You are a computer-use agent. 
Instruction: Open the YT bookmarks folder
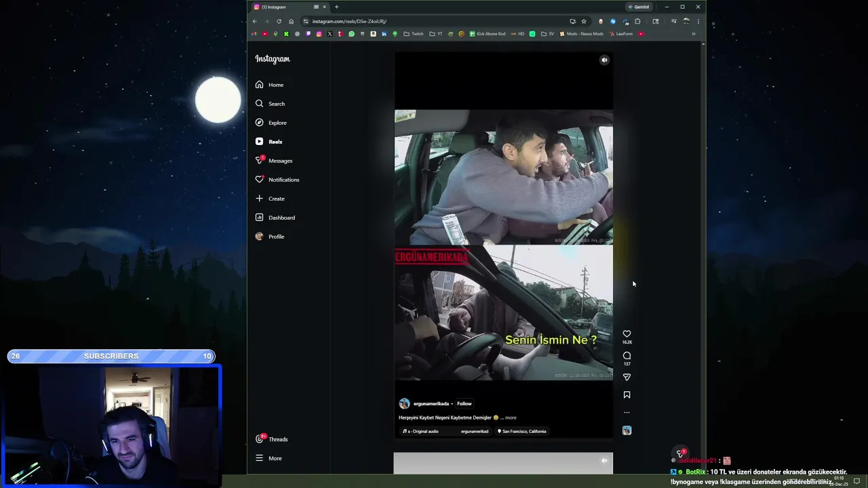tap(436, 34)
